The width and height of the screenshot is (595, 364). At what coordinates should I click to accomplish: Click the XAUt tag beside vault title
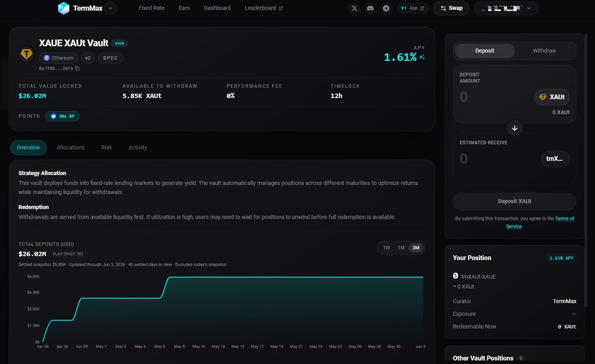pos(119,44)
